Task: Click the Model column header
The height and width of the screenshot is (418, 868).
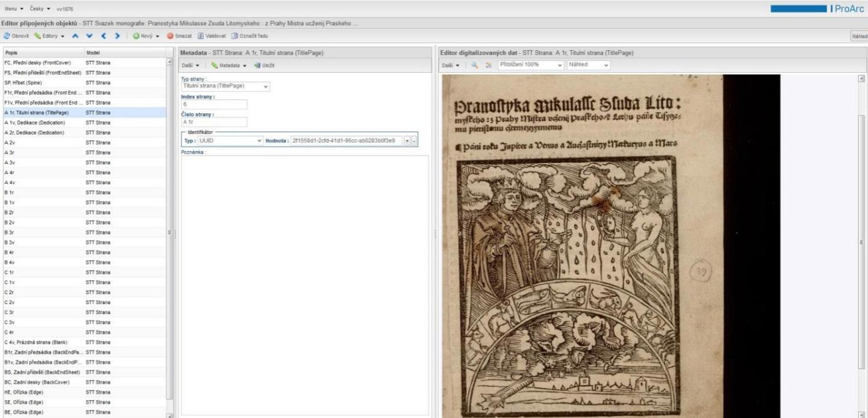Action: [125, 53]
